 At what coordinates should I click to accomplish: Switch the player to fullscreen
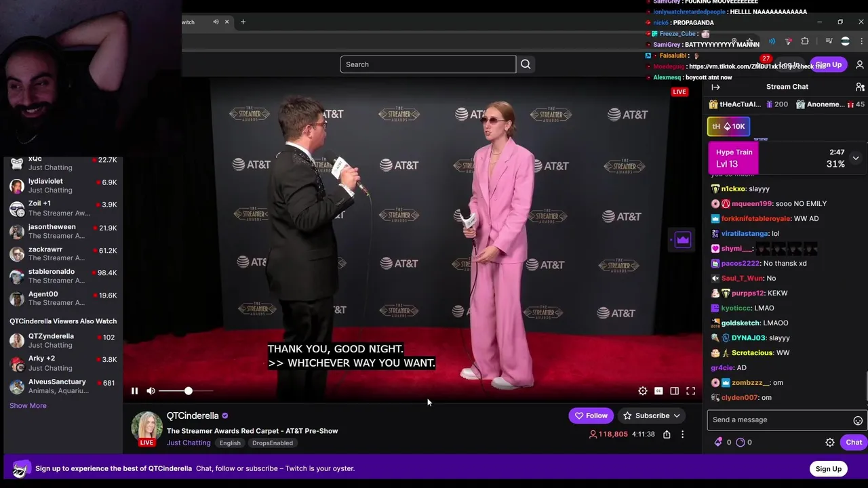(x=690, y=391)
